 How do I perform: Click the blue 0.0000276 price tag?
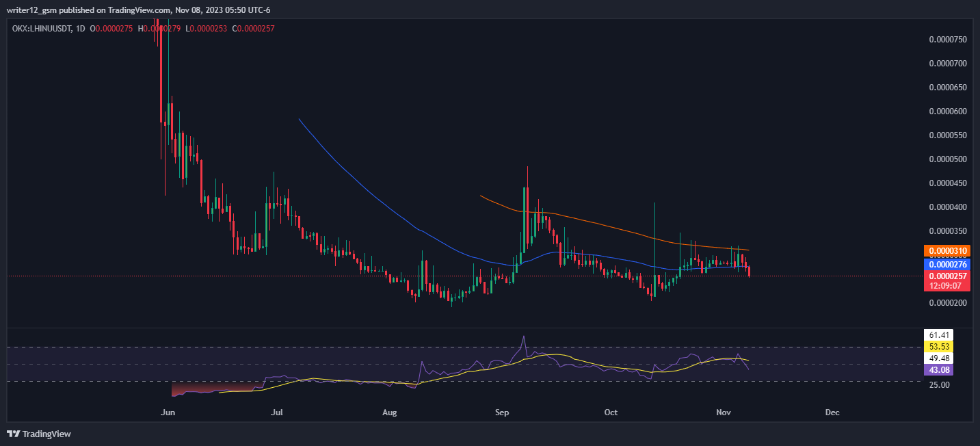tap(947, 263)
